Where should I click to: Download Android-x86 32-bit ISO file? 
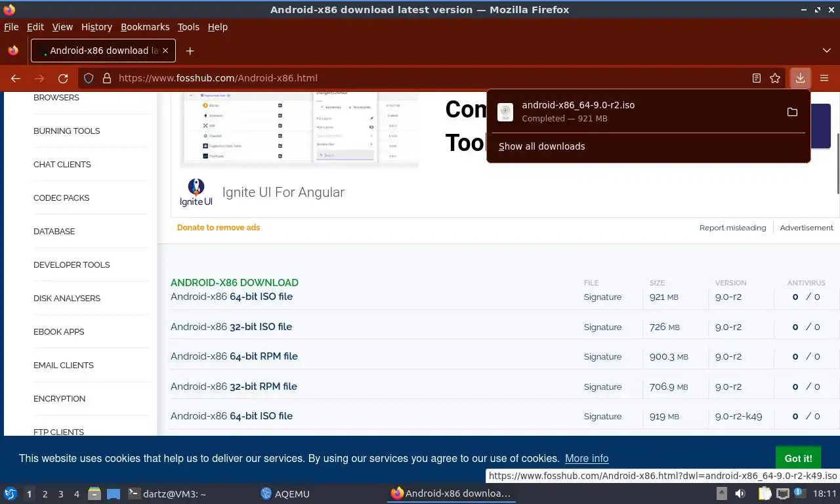[231, 327]
